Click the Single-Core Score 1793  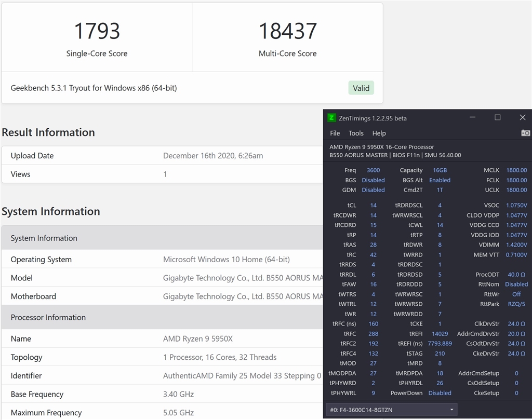point(97,31)
